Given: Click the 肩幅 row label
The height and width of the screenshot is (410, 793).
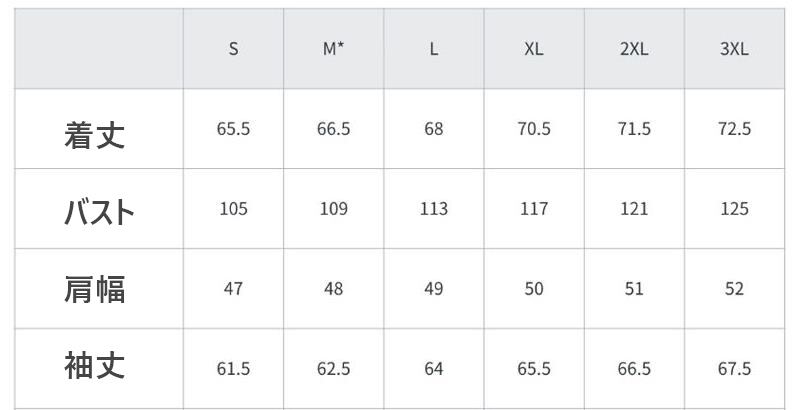Looking at the screenshot, I should [x=95, y=289].
